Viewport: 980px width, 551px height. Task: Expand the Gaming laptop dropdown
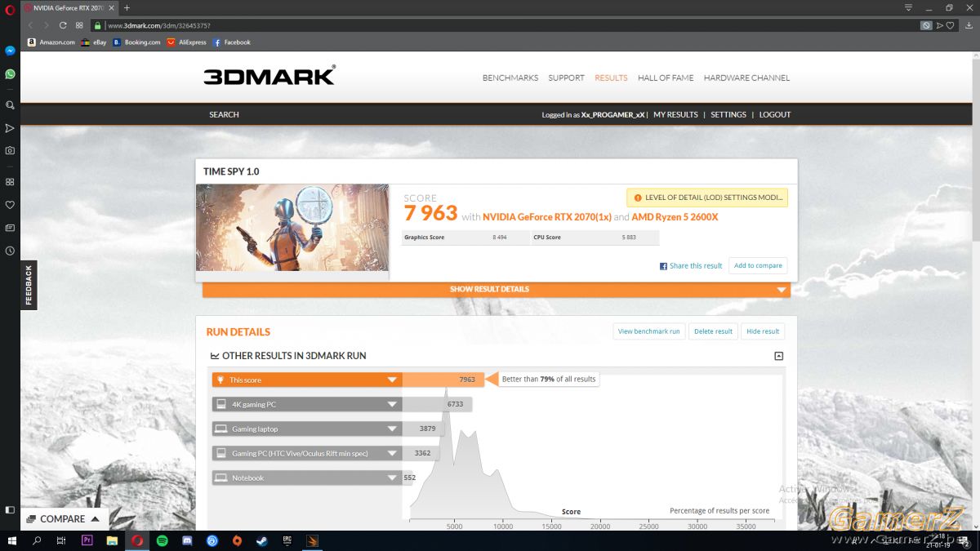point(393,429)
